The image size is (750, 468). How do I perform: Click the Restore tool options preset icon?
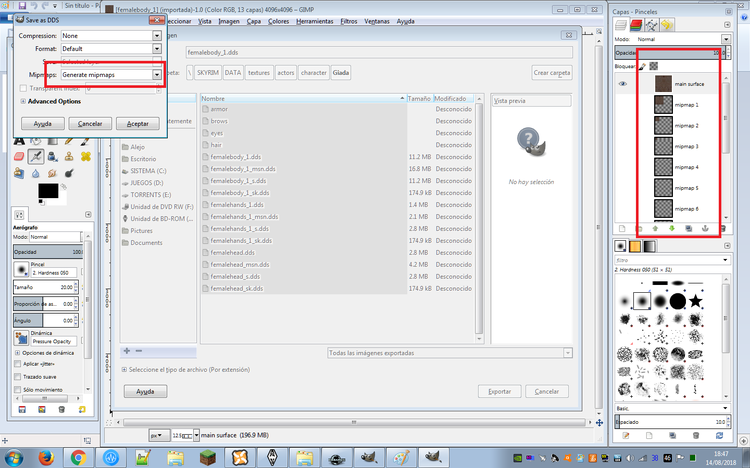point(42,410)
